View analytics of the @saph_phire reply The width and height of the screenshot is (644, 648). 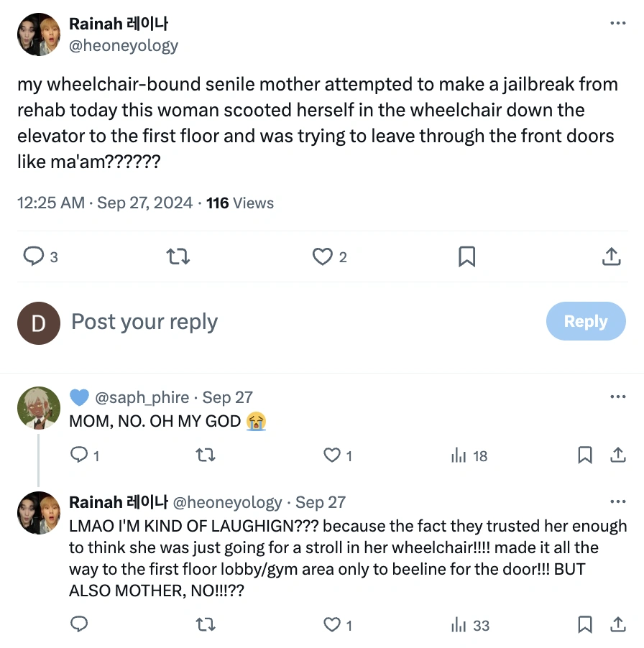pos(459,455)
